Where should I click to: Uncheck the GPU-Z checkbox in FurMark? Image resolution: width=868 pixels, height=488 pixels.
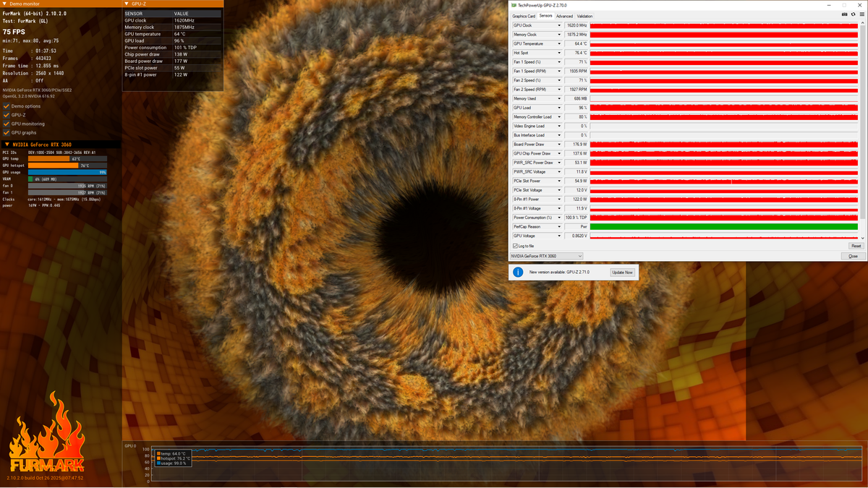[7, 115]
